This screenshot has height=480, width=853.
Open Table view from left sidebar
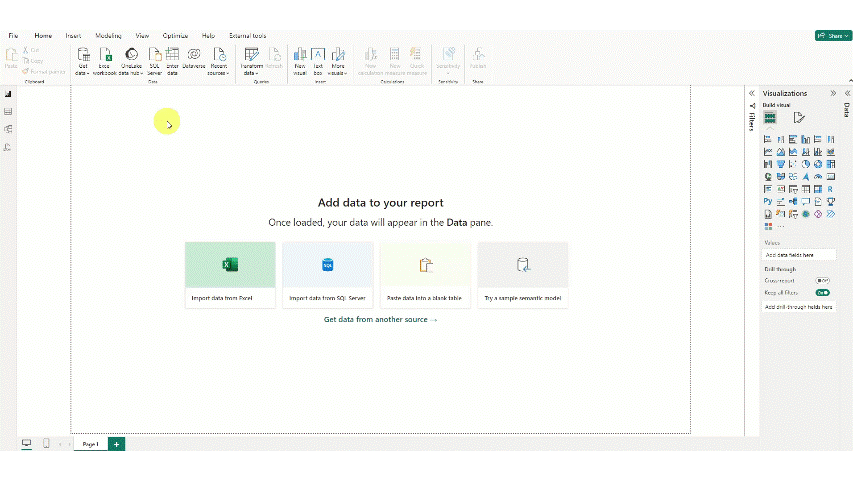pyautogui.click(x=8, y=111)
